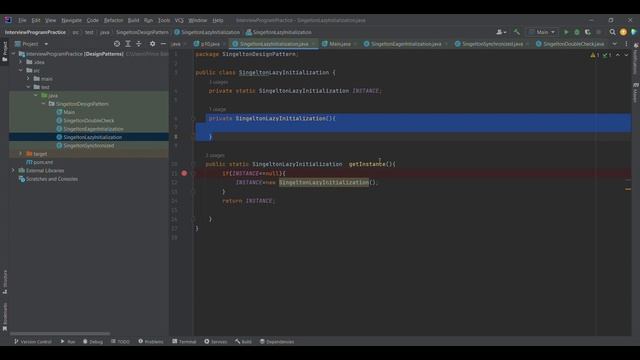Toggle the Project side tool window button

4,51
